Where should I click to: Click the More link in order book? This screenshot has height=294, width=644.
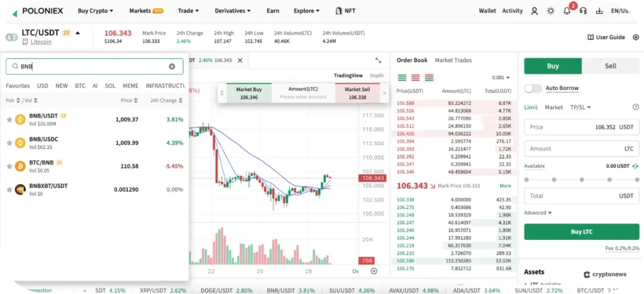[505, 186]
